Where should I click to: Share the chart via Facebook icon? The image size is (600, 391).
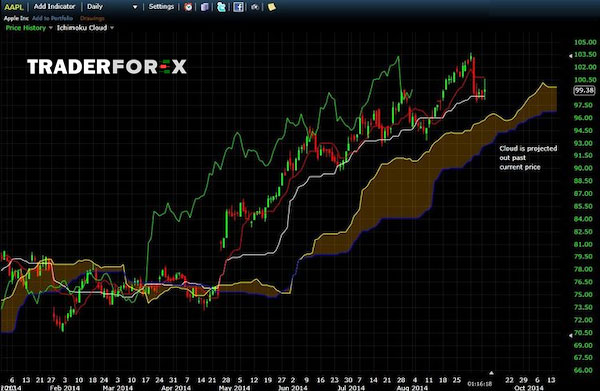pyautogui.click(x=238, y=7)
